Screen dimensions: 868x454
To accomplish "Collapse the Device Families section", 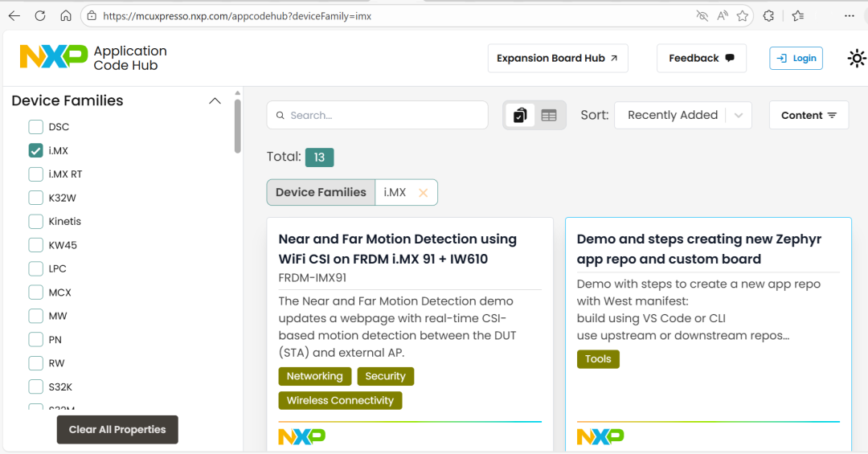I will click(215, 100).
